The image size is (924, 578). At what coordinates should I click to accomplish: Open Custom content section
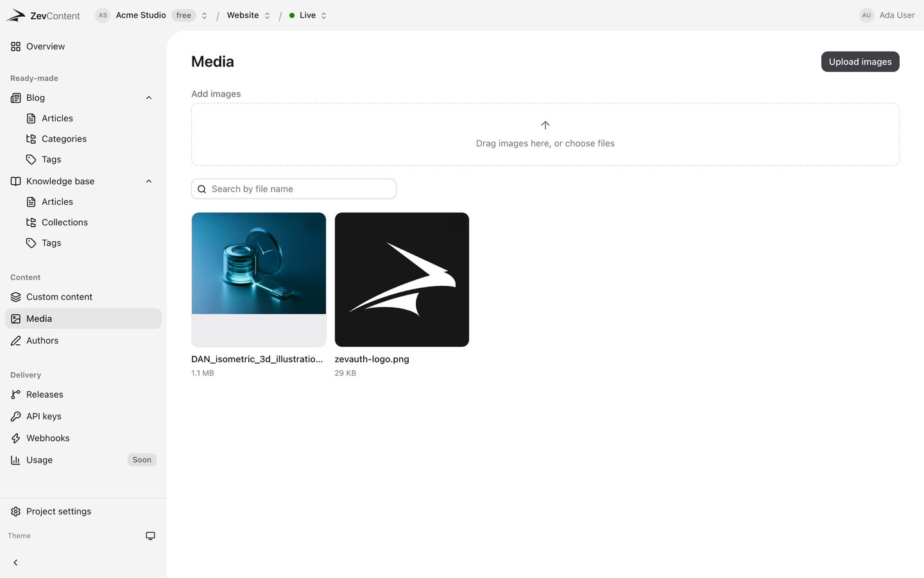pos(83,297)
